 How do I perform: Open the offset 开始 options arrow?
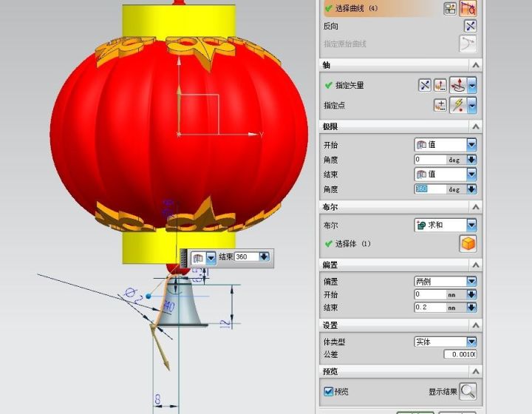pos(471,294)
